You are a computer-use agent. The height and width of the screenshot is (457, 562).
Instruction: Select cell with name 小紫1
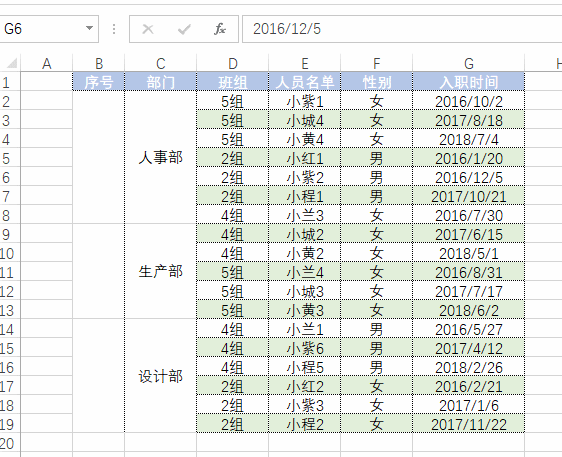[305, 101]
